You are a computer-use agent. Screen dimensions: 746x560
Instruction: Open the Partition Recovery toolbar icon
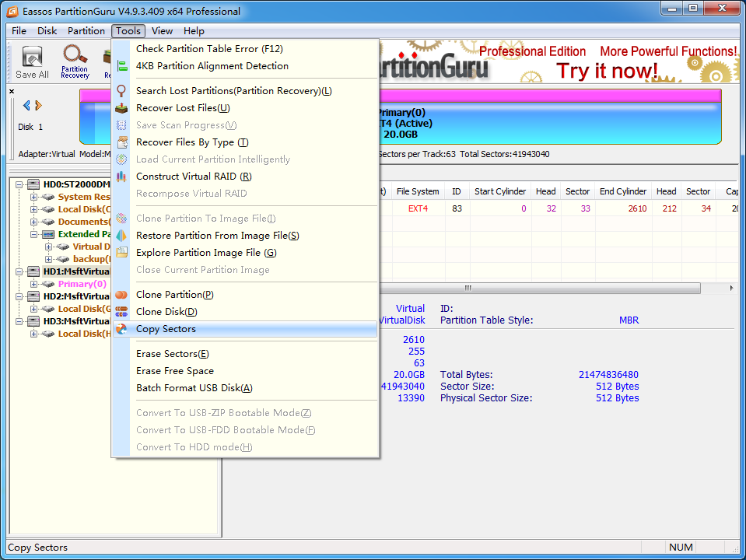[x=75, y=62]
